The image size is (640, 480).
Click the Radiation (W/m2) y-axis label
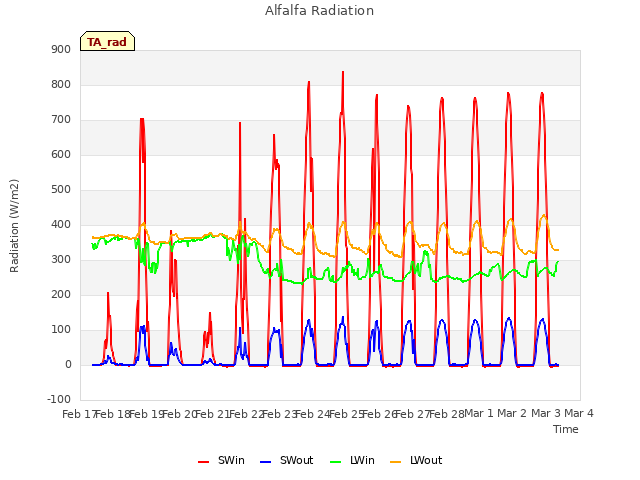(x=14, y=226)
